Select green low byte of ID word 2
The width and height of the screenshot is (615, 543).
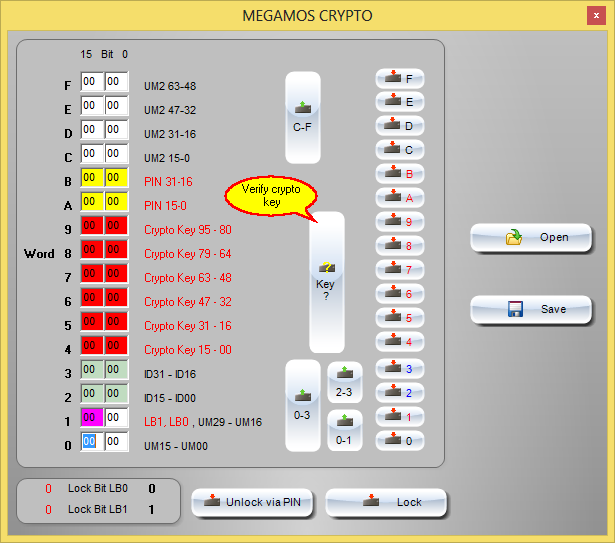pos(116,394)
